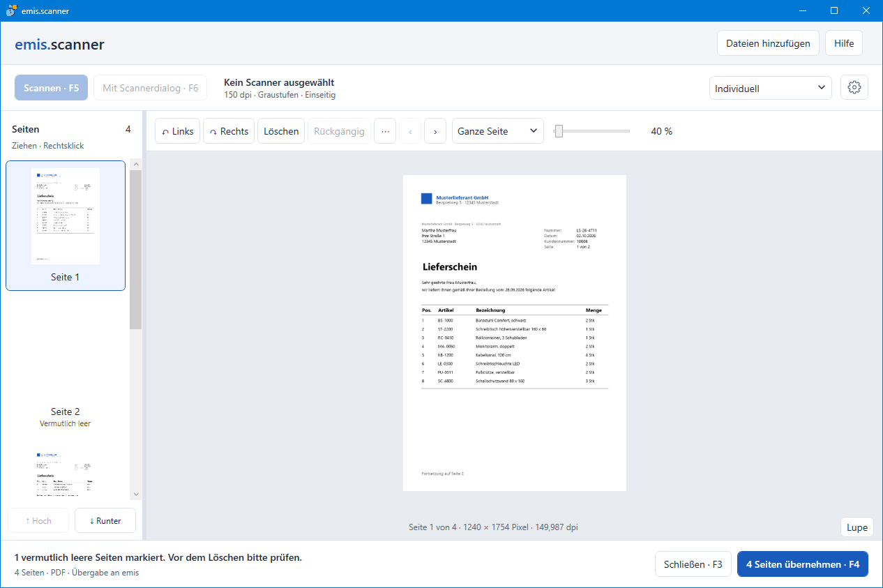Select the Seite 1 thumbnail

(66, 225)
